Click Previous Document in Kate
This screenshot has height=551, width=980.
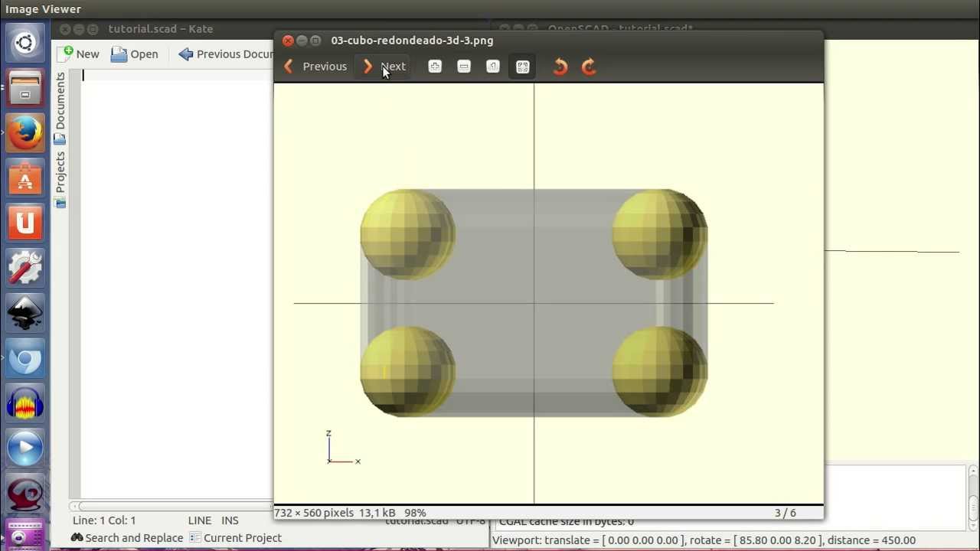coord(225,54)
